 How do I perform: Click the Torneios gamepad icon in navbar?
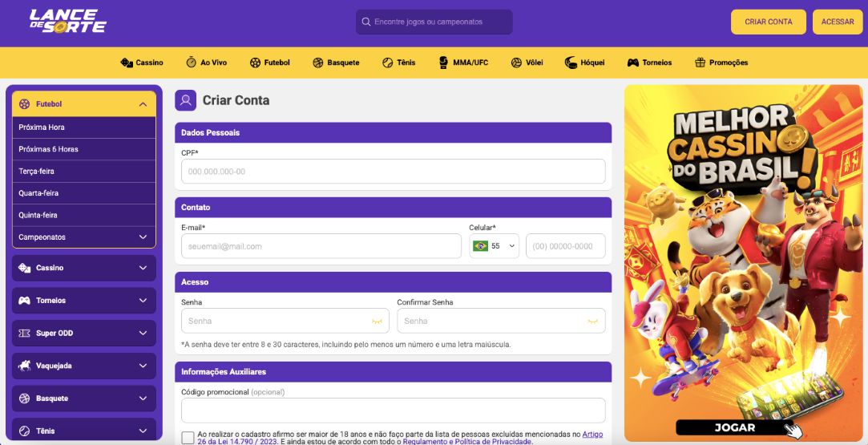[632, 63]
